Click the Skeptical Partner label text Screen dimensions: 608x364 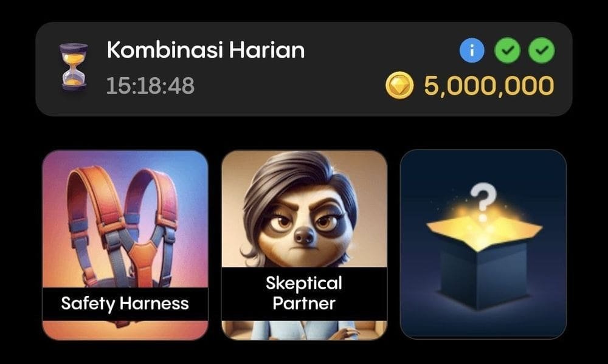pos(304,294)
